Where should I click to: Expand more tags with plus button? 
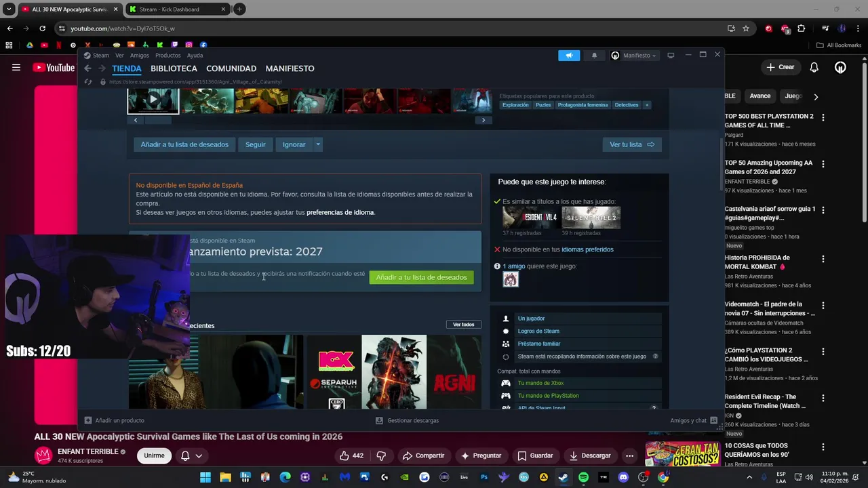646,105
